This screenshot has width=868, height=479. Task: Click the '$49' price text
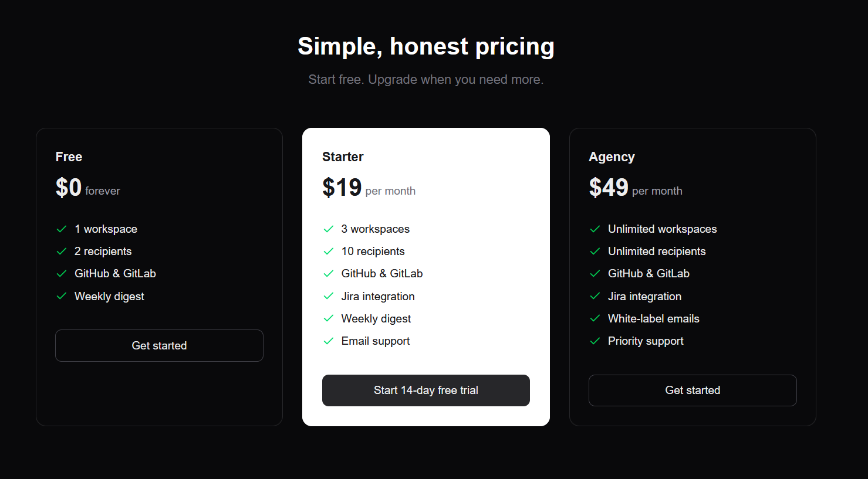tap(608, 187)
